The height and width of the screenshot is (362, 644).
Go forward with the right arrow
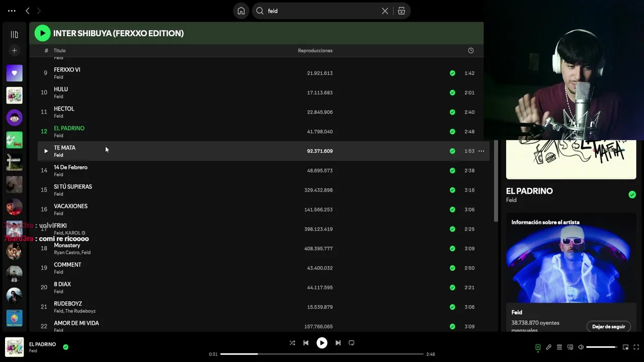click(39, 11)
